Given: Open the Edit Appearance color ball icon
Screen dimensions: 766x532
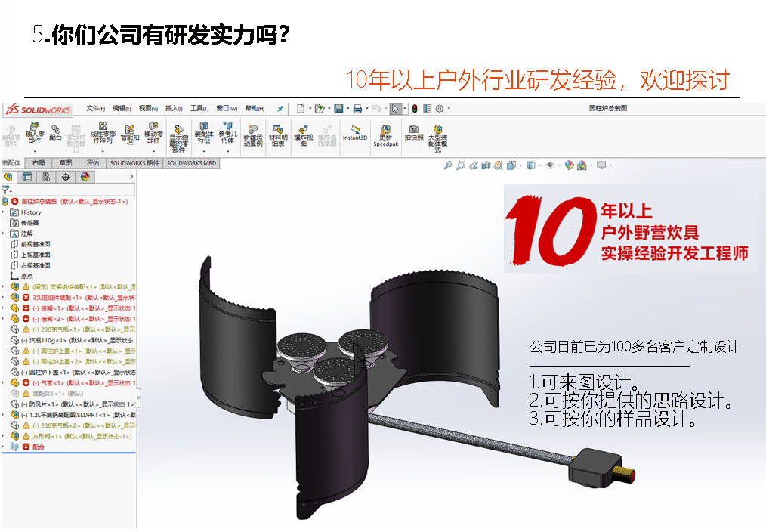Looking at the screenshot, I should 569,165.
